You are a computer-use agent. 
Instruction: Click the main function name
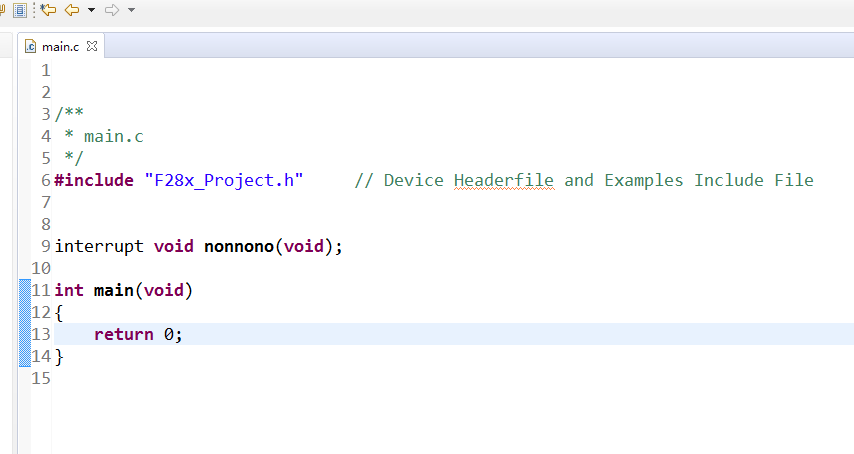click(x=113, y=290)
